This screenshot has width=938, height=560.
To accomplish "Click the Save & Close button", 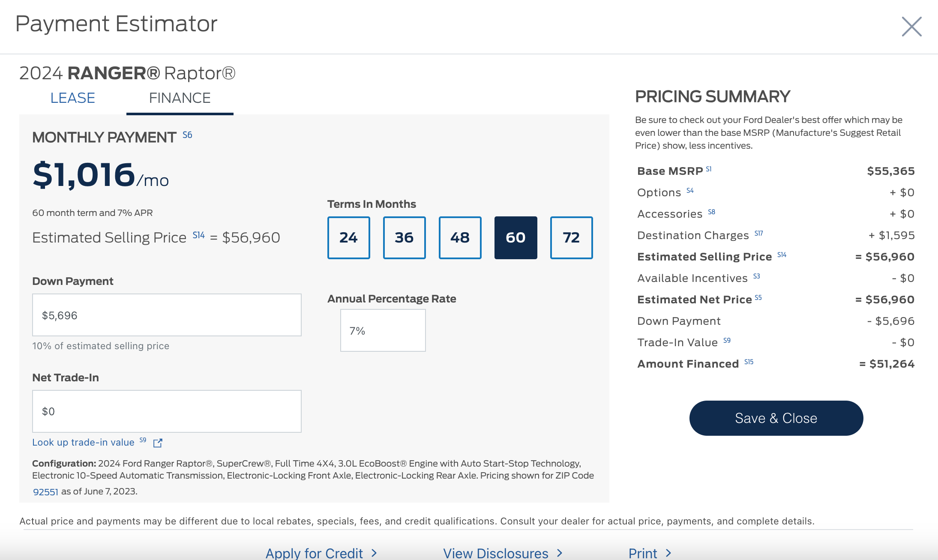I will pyautogui.click(x=776, y=418).
